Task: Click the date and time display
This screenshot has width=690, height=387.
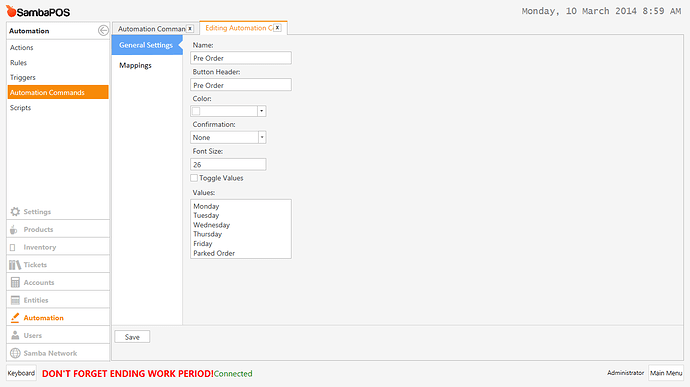Action: tap(601, 11)
